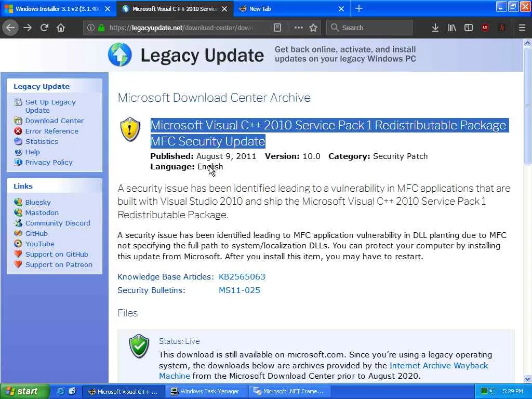Follow the Internet Archive Wayback Machine link
Screen dimensions: 532x399
pyautogui.click(x=438, y=365)
